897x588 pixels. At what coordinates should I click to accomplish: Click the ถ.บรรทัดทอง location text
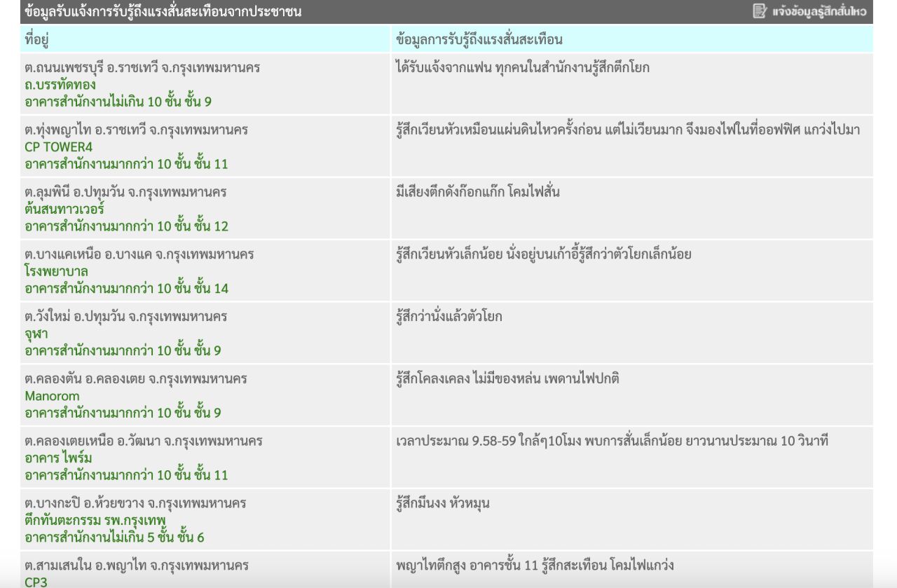click(x=60, y=85)
